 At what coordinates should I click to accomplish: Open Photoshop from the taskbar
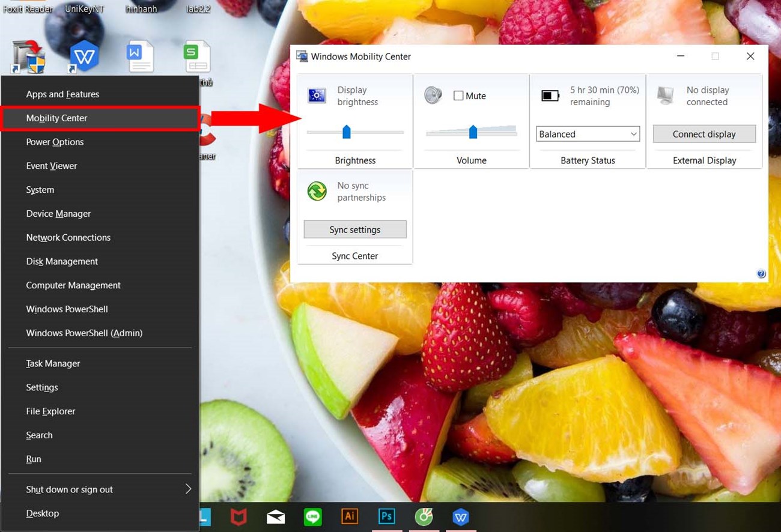pos(386,516)
